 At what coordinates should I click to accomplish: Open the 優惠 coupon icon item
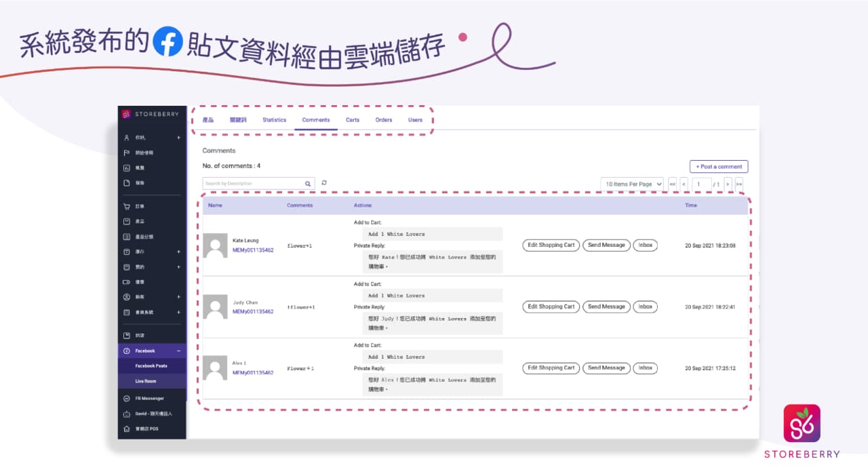click(127, 281)
